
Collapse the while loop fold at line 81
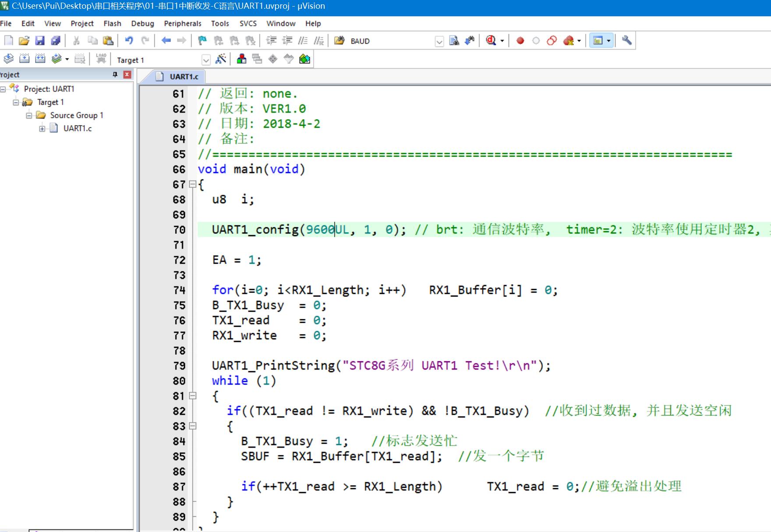pyautogui.click(x=192, y=396)
